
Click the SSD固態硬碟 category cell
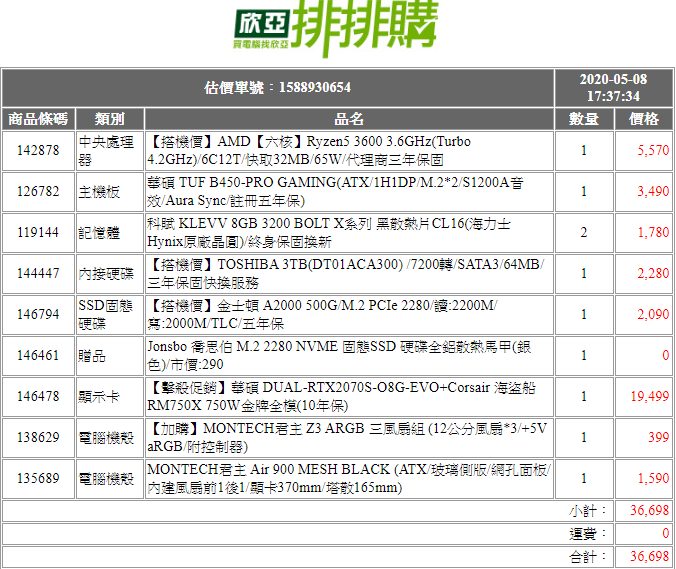(x=110, y=315)
